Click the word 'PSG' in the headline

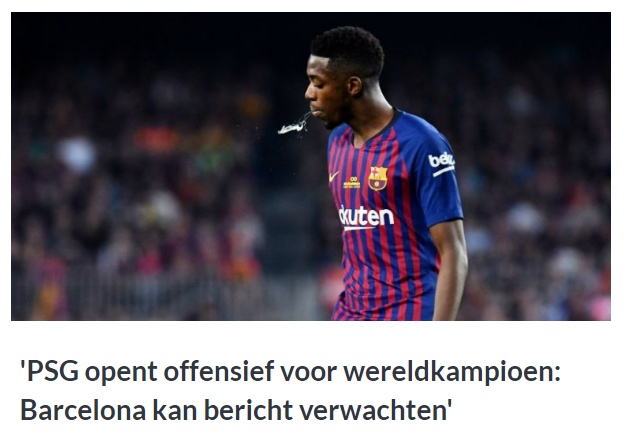pos(52,371)
